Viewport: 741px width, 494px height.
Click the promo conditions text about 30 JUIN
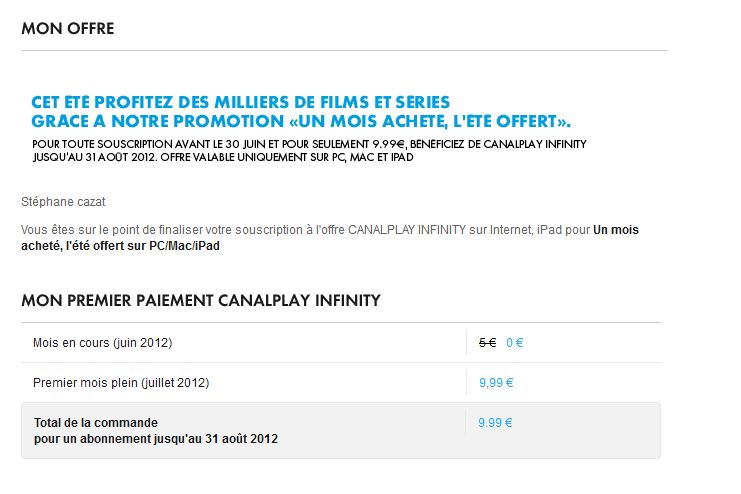(x=309, y=144)
